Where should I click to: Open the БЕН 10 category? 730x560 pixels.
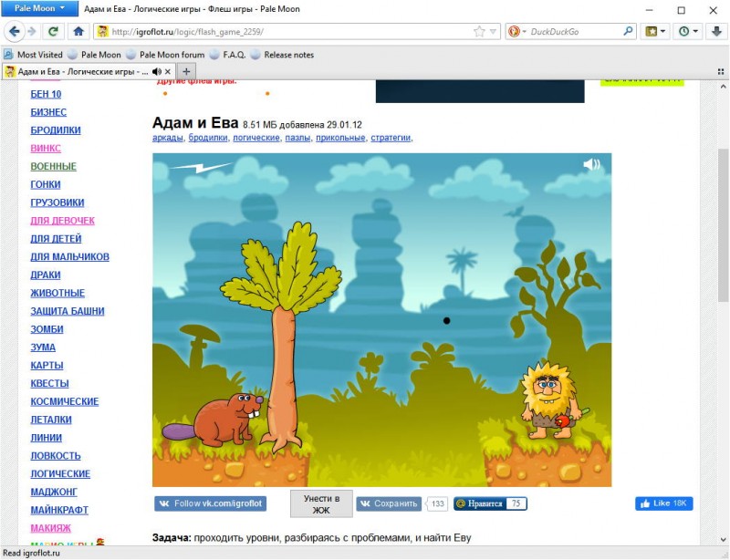[46, 94]
